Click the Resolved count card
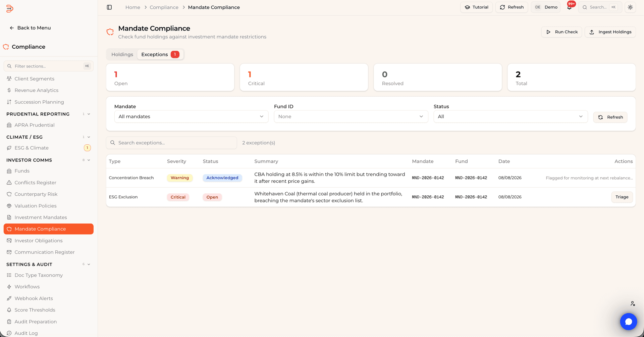 (x=438, y=77)
